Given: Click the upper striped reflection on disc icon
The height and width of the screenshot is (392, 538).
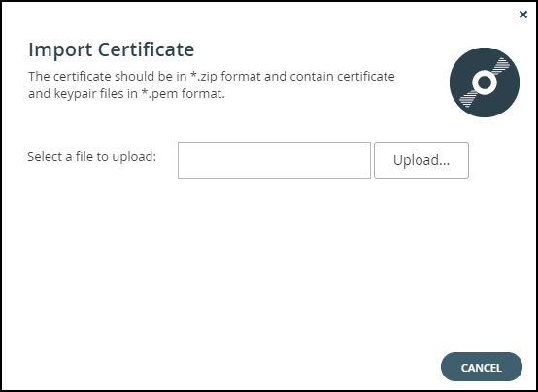Looking at the screenshot, I should pyautogui.click(x=502, y=65).
